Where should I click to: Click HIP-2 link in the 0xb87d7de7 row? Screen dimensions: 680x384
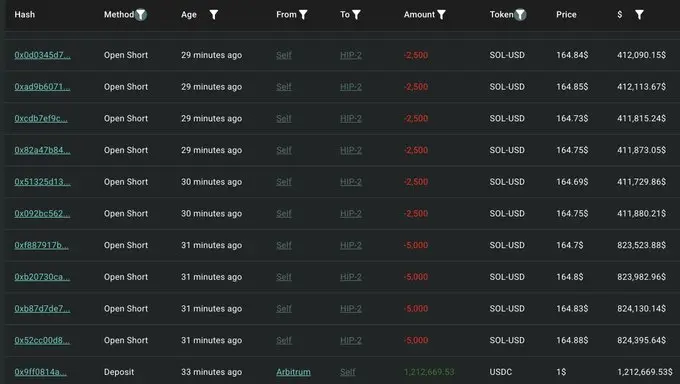(351, 309)
